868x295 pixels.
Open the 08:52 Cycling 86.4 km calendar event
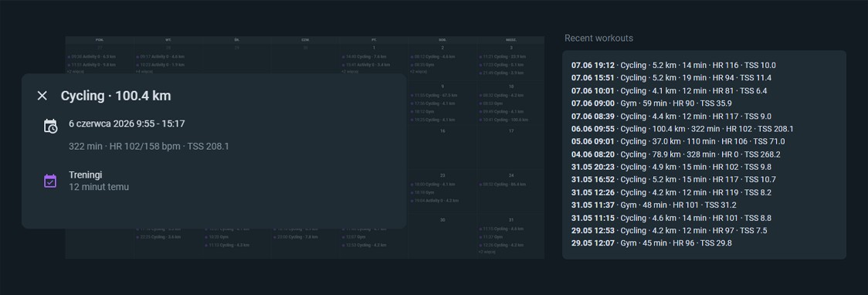503,185
